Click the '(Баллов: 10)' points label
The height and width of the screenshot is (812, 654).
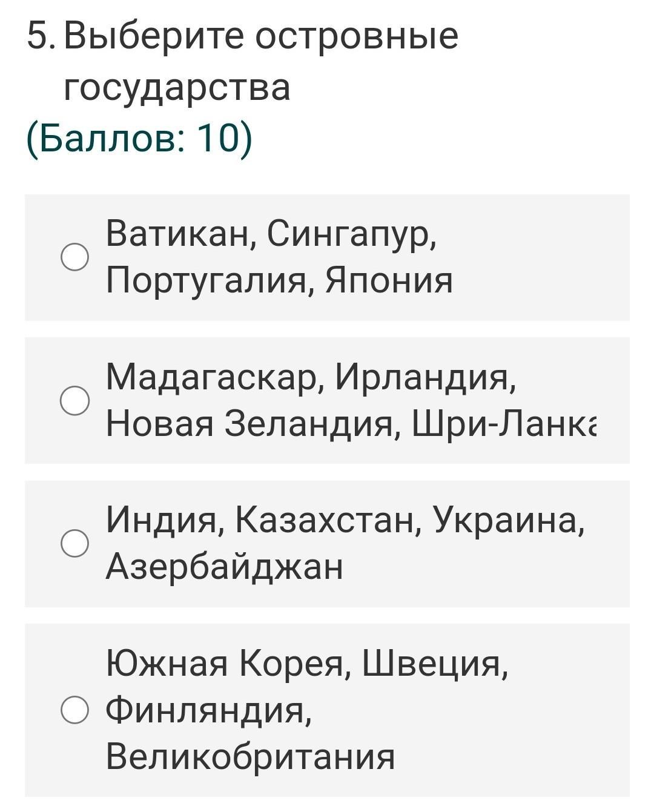(139, 140)
